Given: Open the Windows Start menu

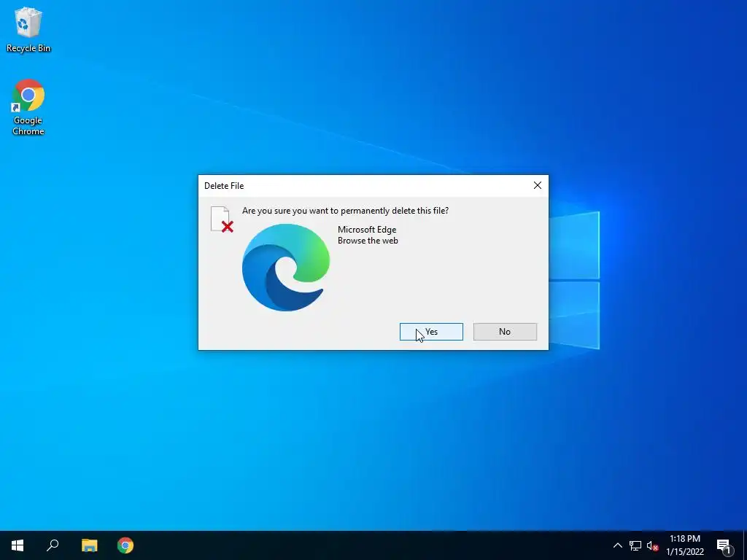Looking at the screenshot, I should pyautogui.click(x=18, y=545).
